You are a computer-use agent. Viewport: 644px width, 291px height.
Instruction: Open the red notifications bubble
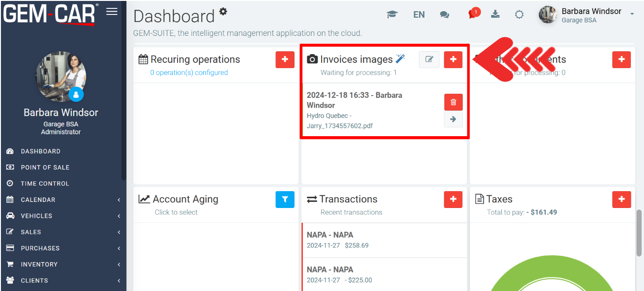pyautogui.click(x=473, y=14)
